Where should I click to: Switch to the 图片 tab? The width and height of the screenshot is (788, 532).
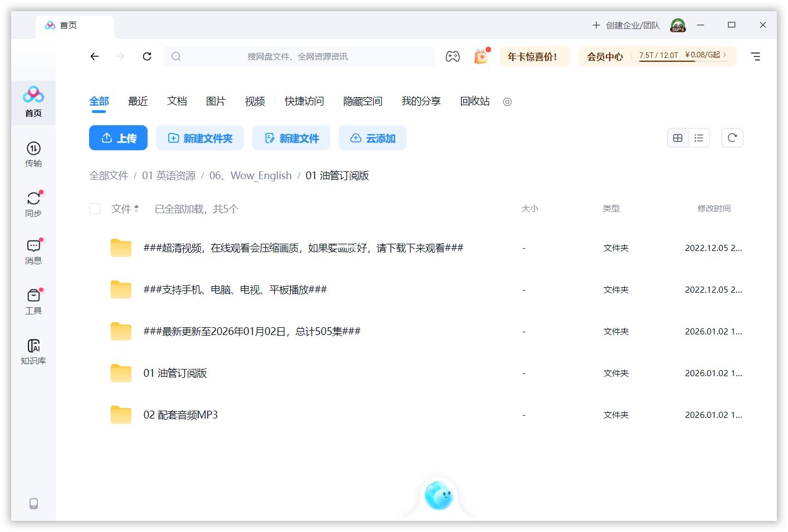(x=216, y=101)
